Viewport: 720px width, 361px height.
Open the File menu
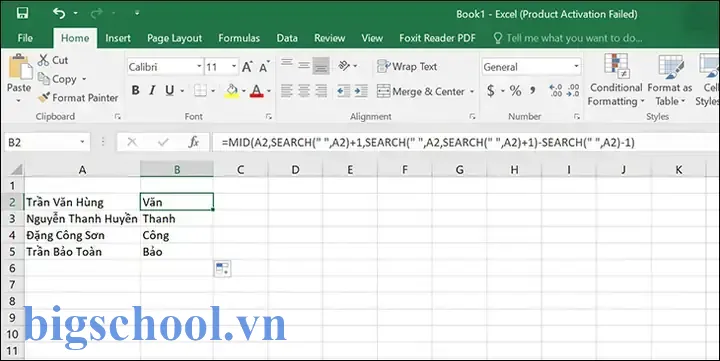pos(25,38)
